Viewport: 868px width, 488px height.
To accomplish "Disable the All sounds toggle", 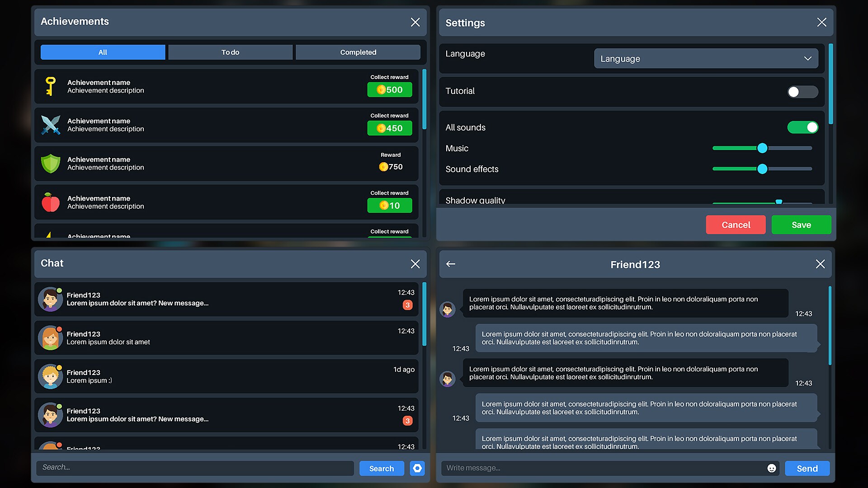I will click(x=803, y=127).
